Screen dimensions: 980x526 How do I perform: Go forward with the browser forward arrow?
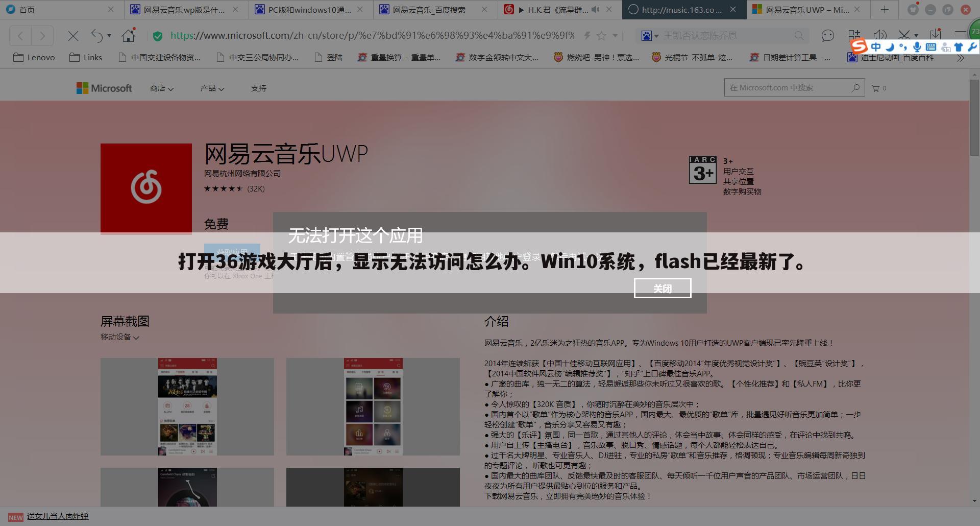42,36
